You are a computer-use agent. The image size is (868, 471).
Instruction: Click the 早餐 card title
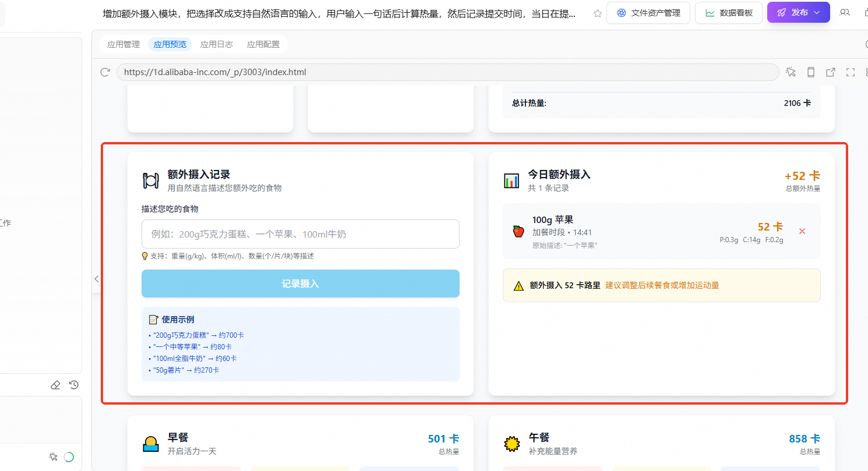pos(178,437)
